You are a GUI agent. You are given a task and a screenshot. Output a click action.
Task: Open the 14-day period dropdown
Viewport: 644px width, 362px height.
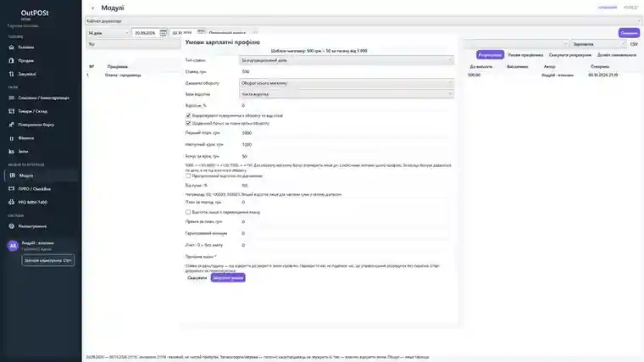108,33
